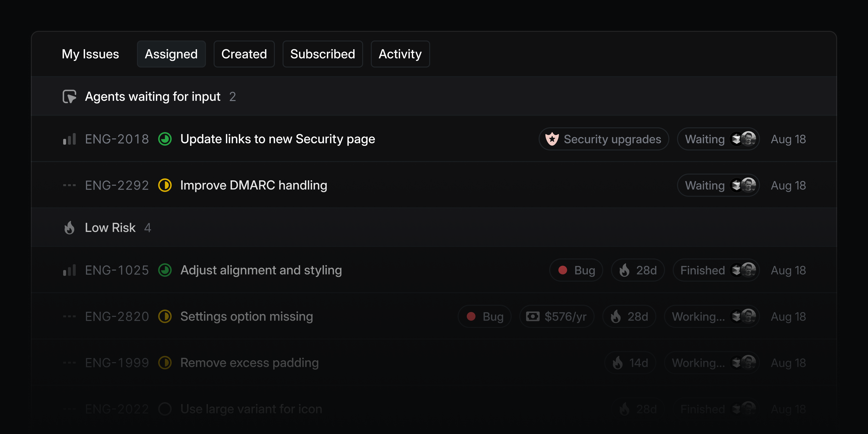The height and width of the screenshot is (434, 868).
Task: Click the Bug label on ENG-2820
Action: (484, 316)
